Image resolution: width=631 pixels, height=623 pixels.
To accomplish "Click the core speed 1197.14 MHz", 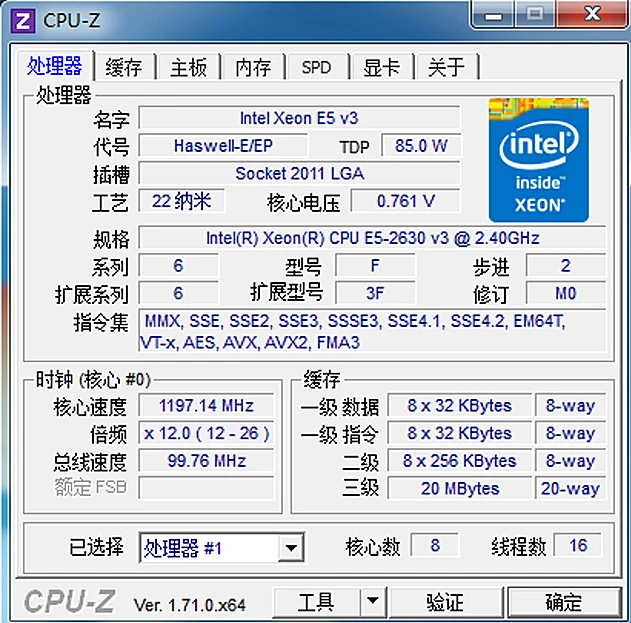I will (x=206, y=405).
